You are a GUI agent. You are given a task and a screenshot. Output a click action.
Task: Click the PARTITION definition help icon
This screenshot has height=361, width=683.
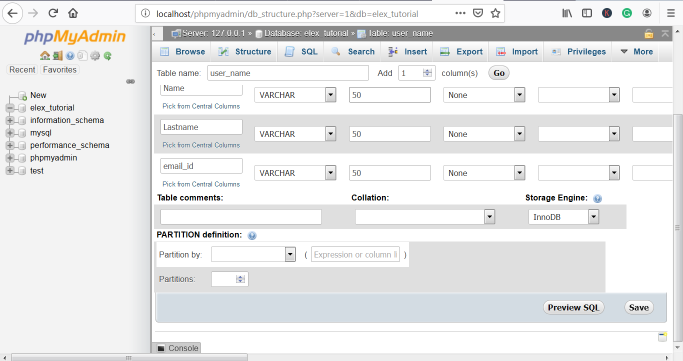252,236
